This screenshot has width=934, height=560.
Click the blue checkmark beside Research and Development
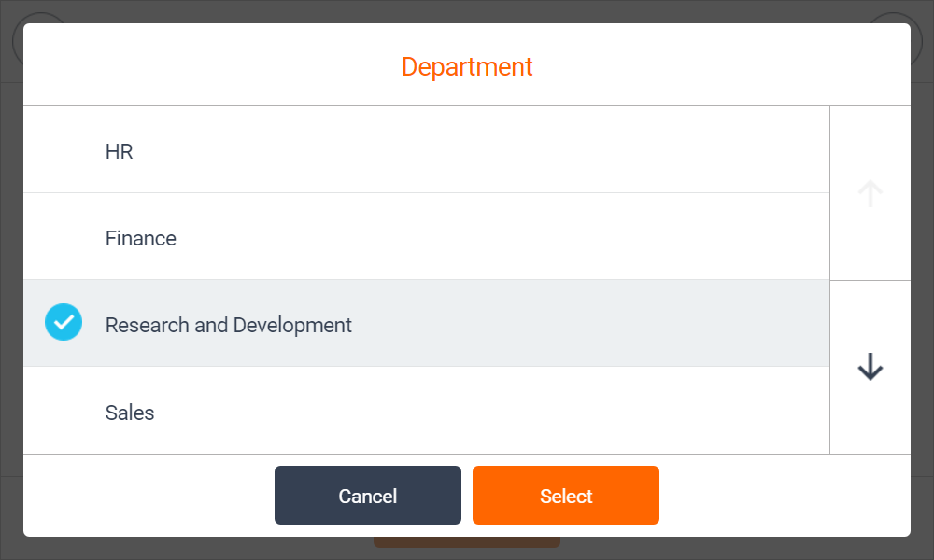(64, 323)
